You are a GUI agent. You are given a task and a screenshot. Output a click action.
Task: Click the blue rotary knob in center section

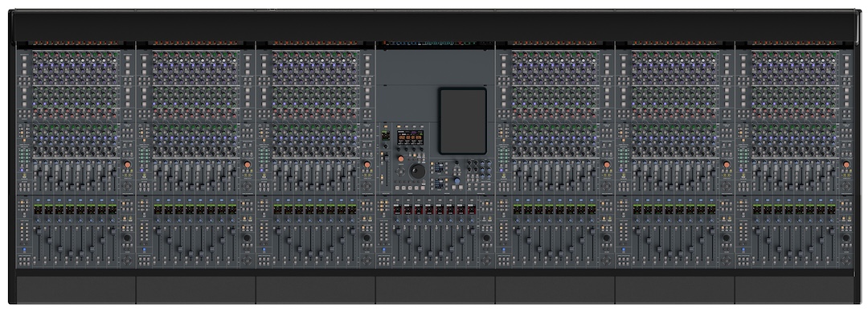(457, 181)
